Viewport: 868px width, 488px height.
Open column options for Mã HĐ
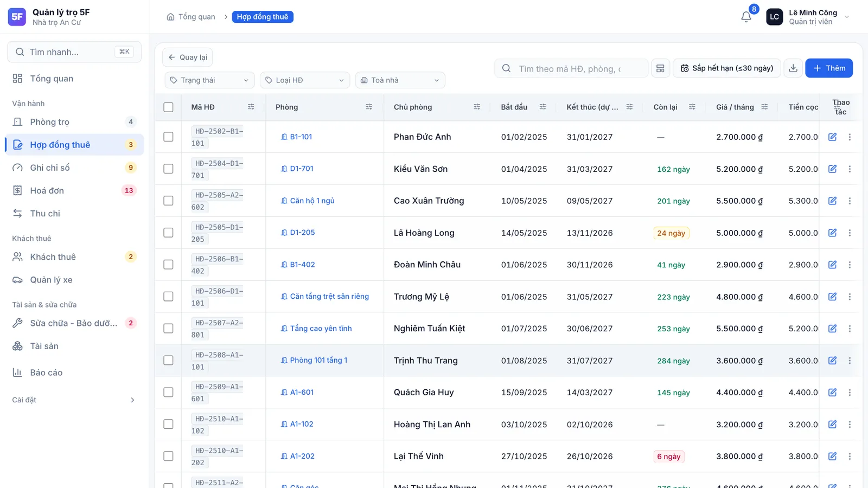(251, 107)
